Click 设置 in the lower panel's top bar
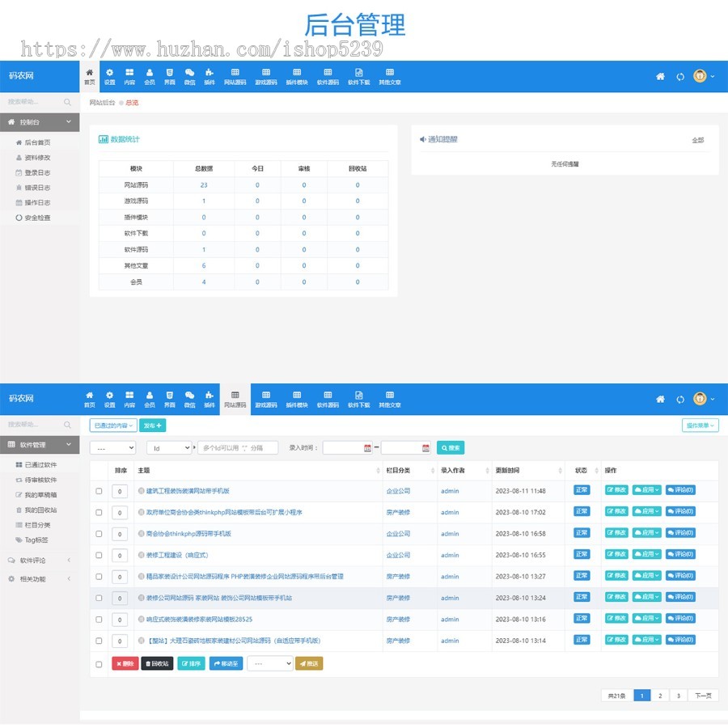The width and height of the screenshot is (728, 728). tap(109, 400)
